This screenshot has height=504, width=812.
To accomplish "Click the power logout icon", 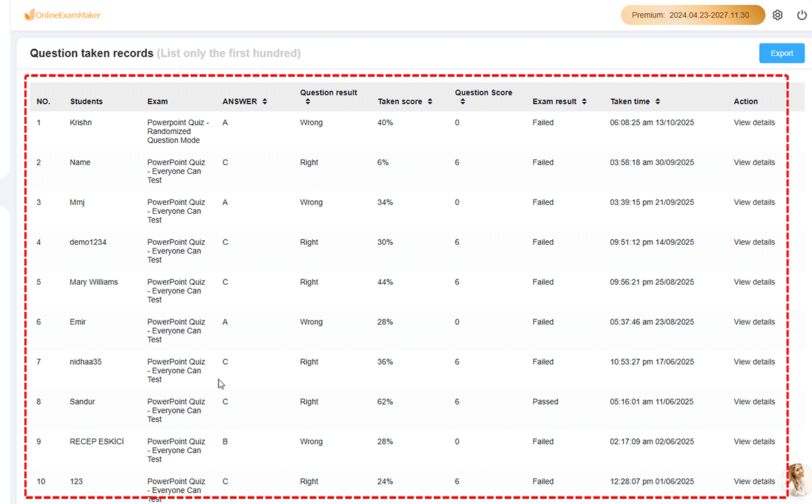I will [801, 15].
